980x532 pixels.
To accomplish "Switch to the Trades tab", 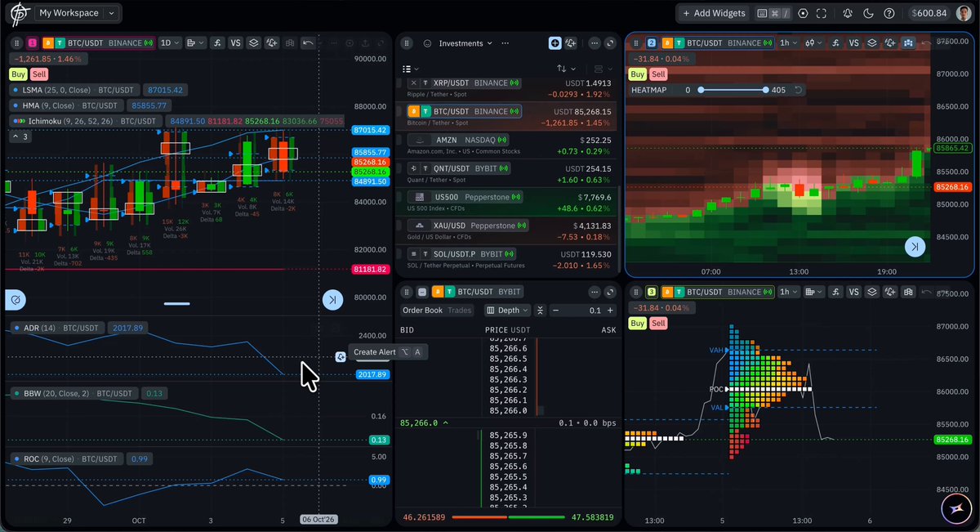I will click(460, 311).
